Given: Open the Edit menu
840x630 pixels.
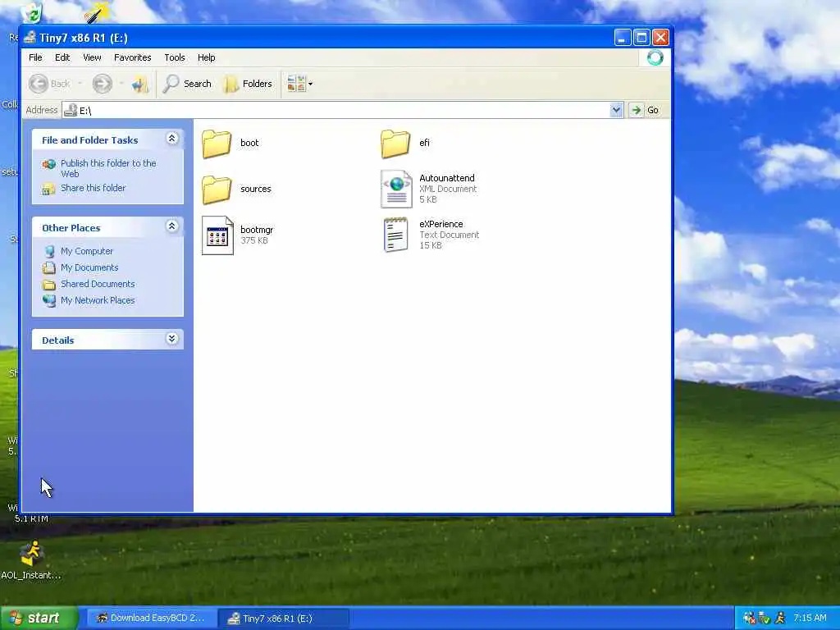Looking at the screenshot, I should (x=62, y=57).
